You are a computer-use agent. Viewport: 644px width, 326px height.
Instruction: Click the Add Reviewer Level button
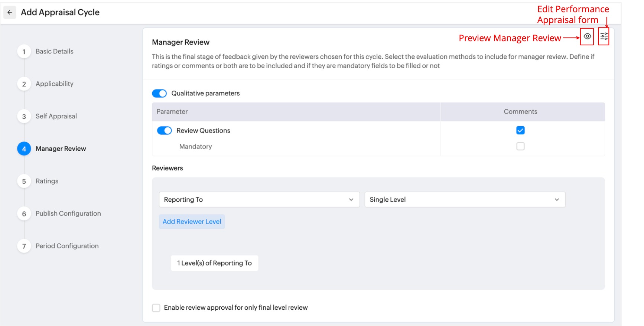pyautogui.click(x=192, y=222)
